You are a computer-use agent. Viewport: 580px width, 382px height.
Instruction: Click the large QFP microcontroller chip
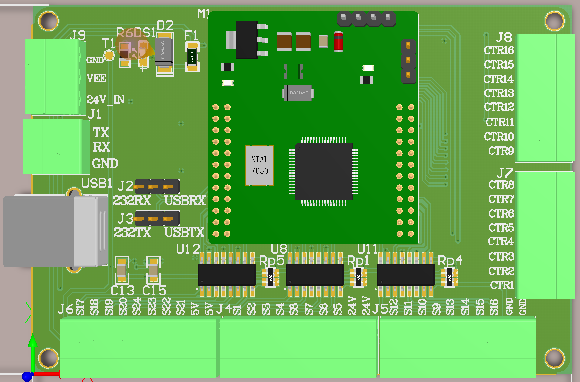click(x=324, y=171)
